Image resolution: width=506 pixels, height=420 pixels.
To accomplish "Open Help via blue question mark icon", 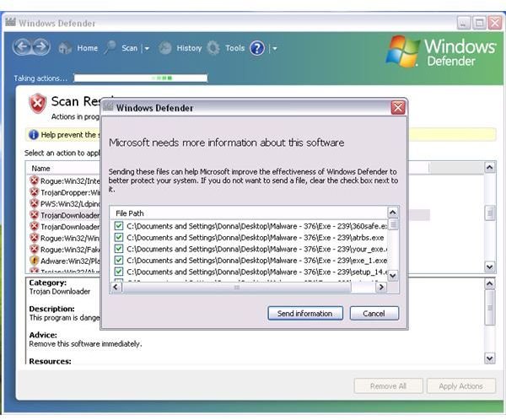I will click(x=257, y=48).
